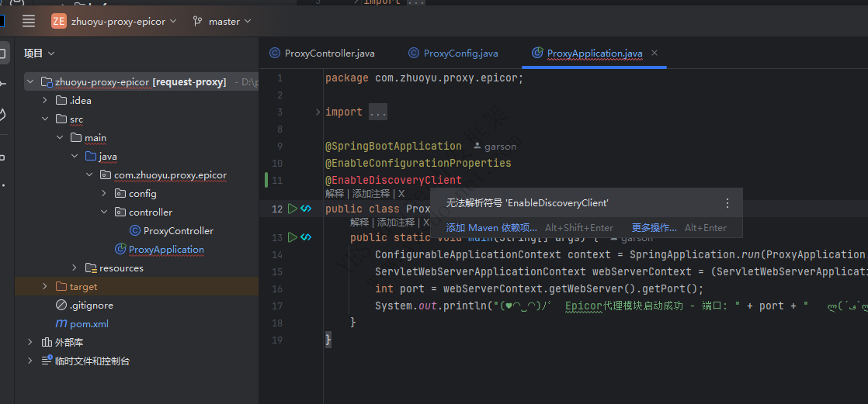Expand 临时文件和控制台 node
Image resolution: width=868 pixels, height=404 pixels.
coord(30,361)
